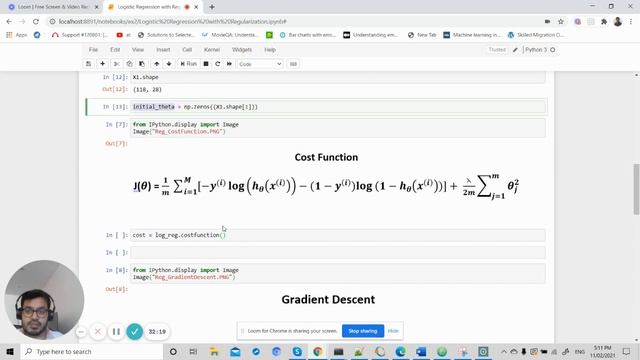The height and width of the screenshot is (360, 640).
Task: Open the Chrome profile avatar
Action: tap(618, 22)
